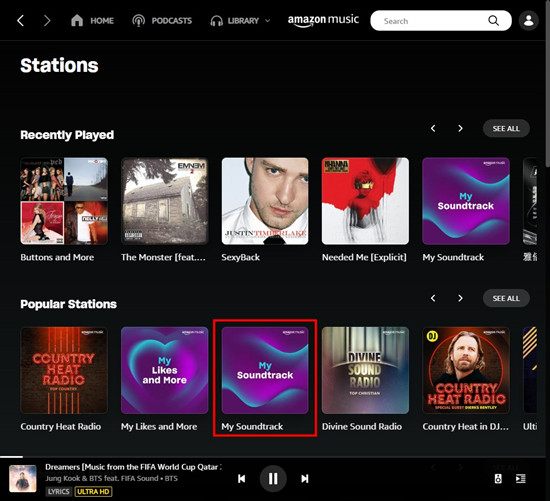
Task: Skip to the next track
Action: pos(305,479)
